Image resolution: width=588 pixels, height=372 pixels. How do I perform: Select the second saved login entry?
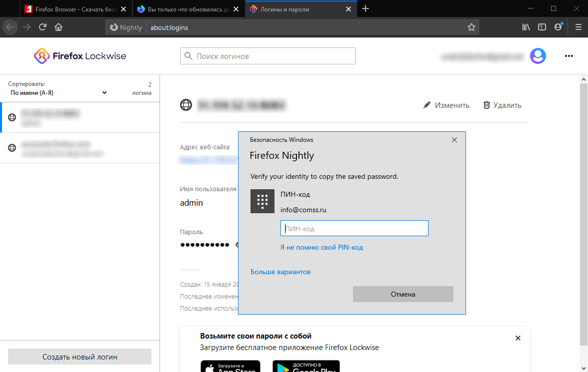(80, 148)
